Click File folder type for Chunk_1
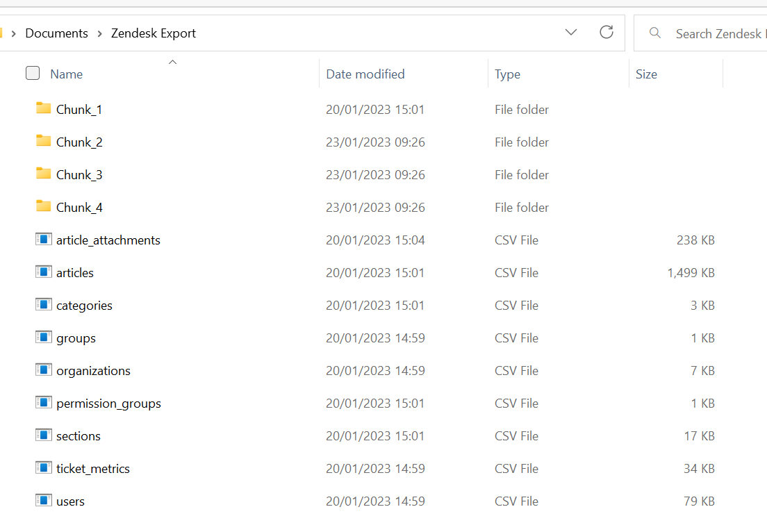The image size is (767, 532). coord(522,110)
